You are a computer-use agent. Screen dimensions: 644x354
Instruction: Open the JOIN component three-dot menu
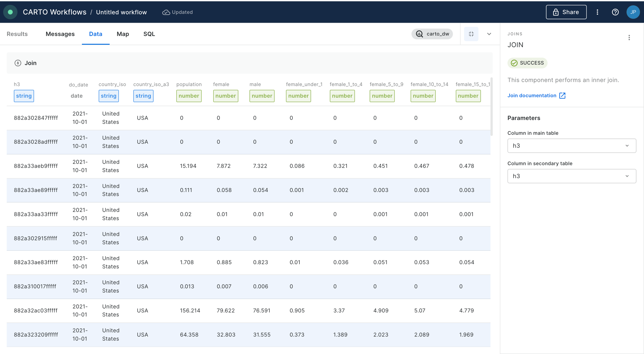(629, 38)
